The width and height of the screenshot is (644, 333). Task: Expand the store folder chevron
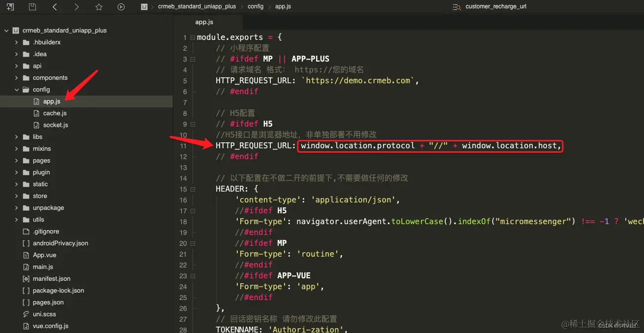click(17, 196)
